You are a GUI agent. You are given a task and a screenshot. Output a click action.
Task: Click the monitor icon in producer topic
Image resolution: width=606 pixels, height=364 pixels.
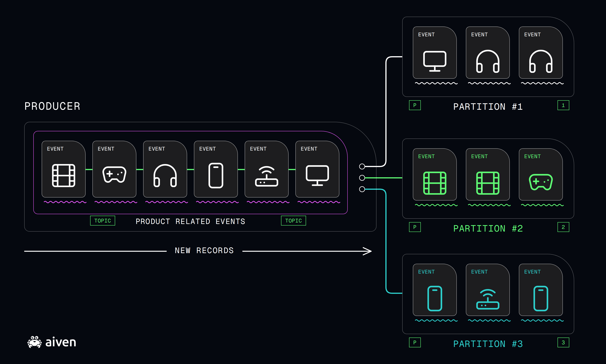pyautogui.click(x=317, y=176)
